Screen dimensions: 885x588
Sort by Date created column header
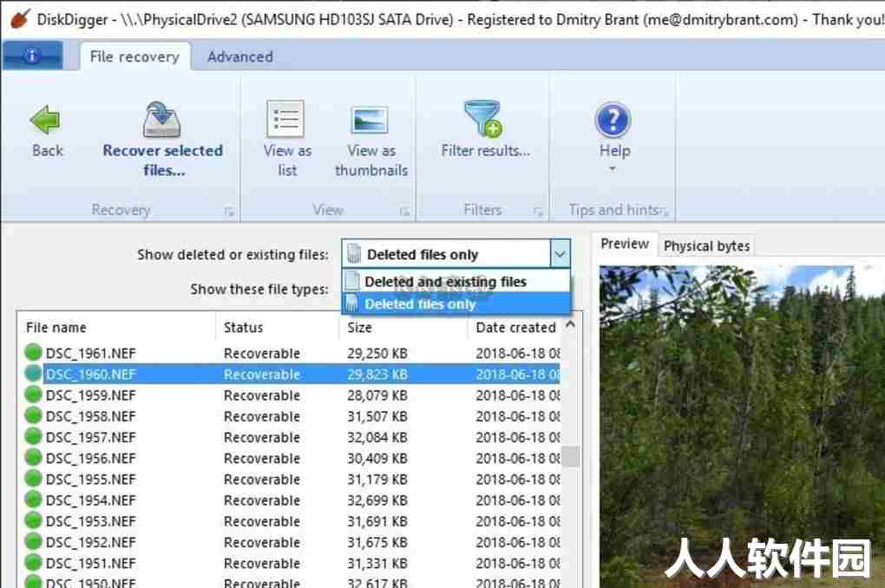pos(515,327)
